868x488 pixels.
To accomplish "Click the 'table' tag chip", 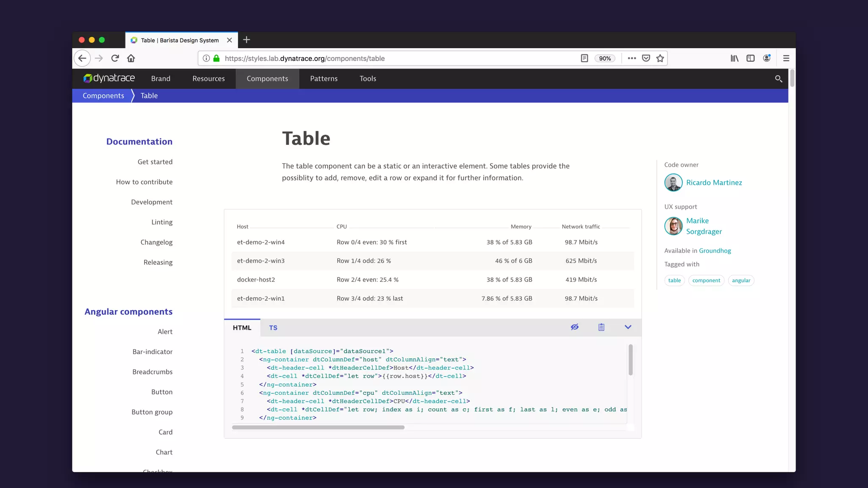I will (x=674, y=280).
